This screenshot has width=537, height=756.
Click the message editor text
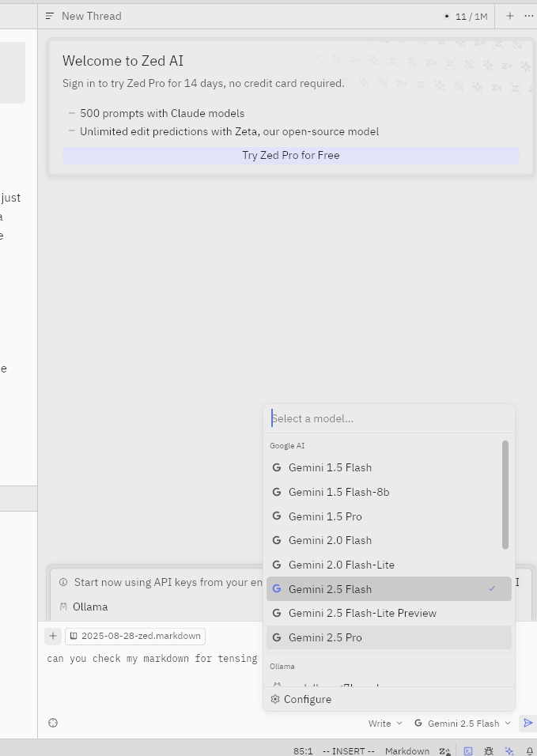152,659
